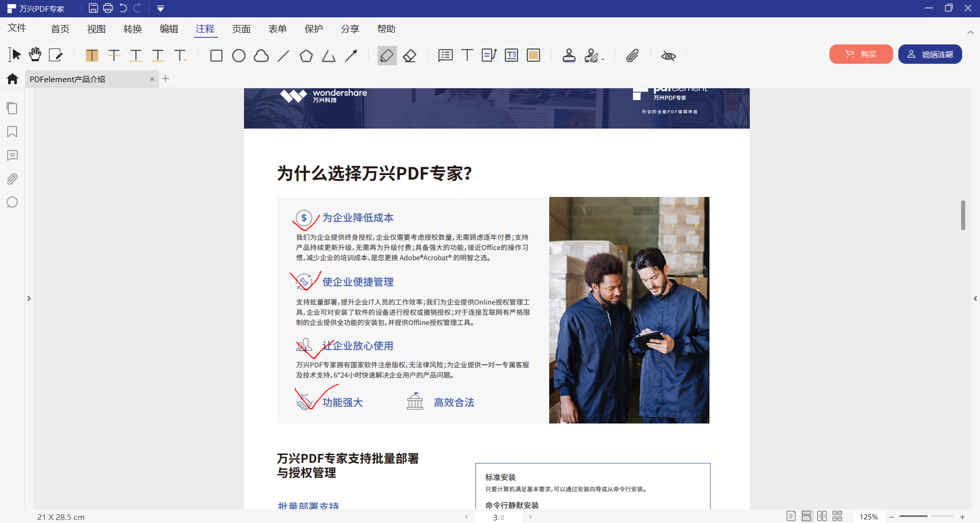Select the connected lines triangle tool
Viewport: 980px width, 523px height.
click(329, 55)
